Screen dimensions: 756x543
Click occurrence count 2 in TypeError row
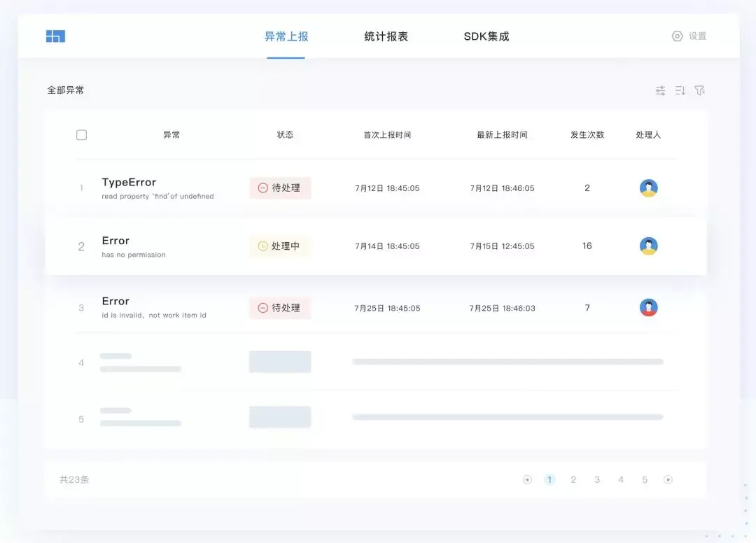tap(587, 188)
